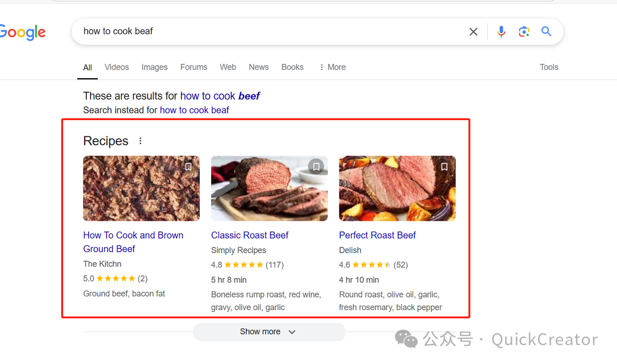The height and width of the screenshot is (364, 617).
Task: Click the blue magnifier search icon
Action: [546, 32]
